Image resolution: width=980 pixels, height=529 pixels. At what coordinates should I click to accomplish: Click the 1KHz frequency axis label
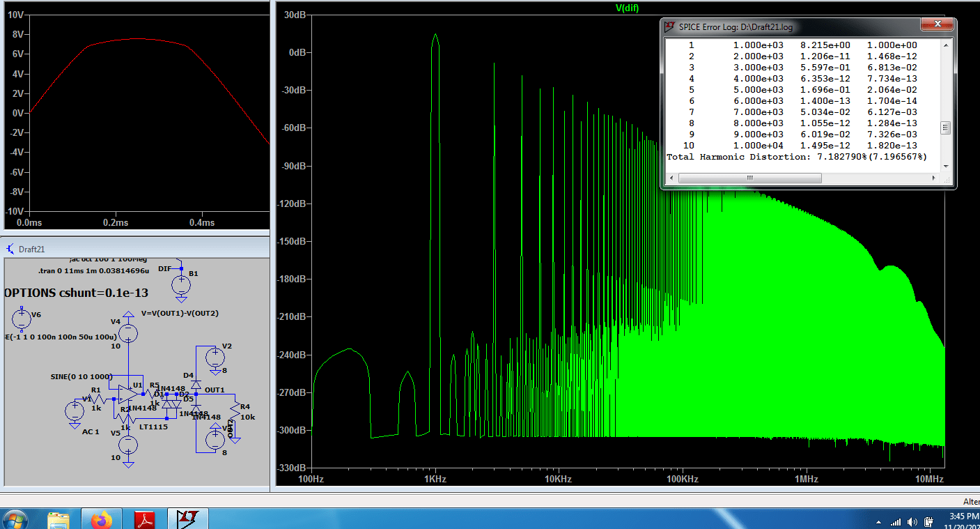pos(435,480)
